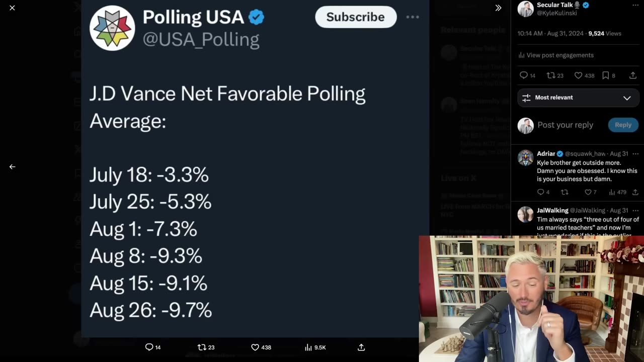Open the three-dot more options menu
Viewport: 644px width, 362px height.
click(x=413, y=17)
